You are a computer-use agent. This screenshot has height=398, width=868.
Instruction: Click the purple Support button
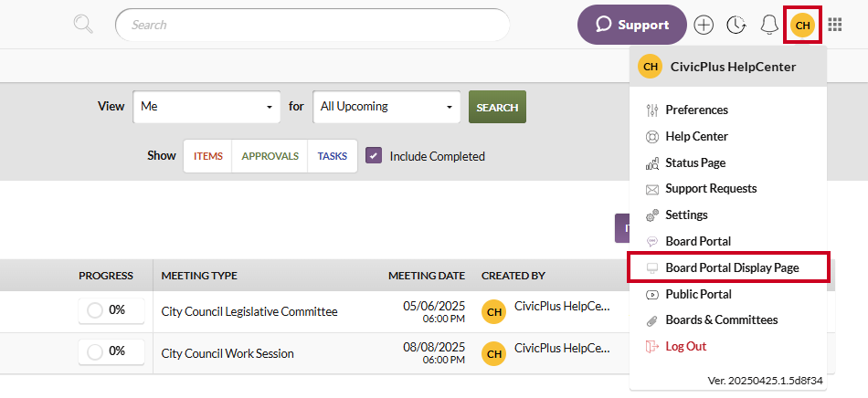click(x=631, y=25)
